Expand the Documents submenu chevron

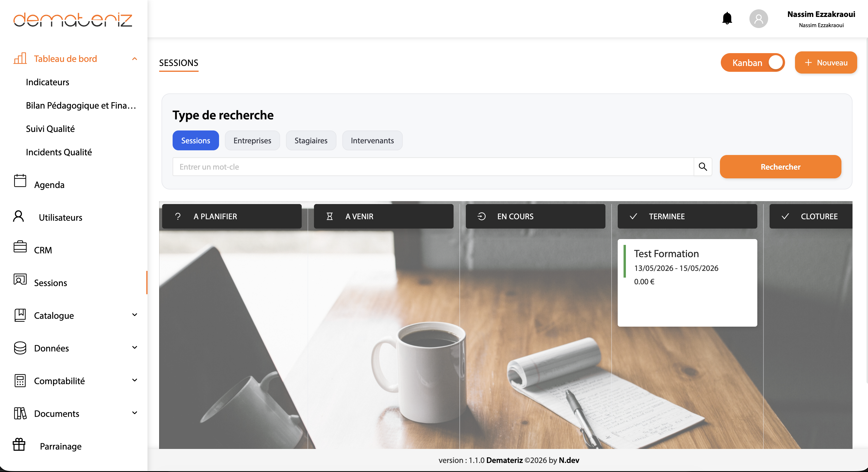(134, 412)
